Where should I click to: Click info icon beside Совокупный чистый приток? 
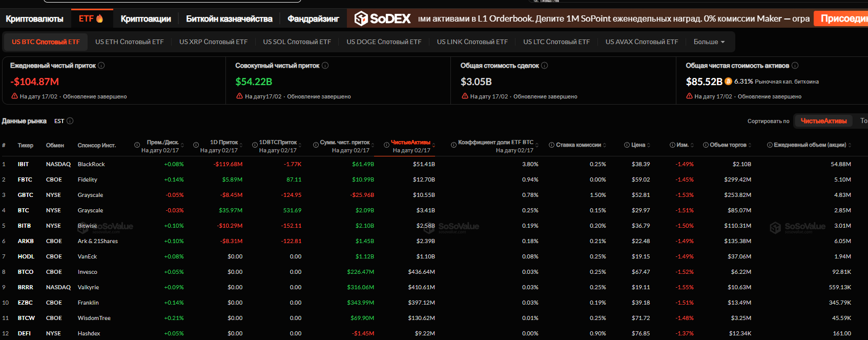tap(325, 66)
